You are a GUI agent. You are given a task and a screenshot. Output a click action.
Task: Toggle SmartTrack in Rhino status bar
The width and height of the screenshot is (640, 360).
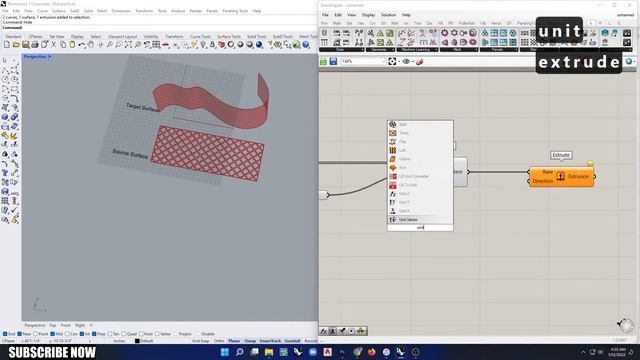click(270, 341)
